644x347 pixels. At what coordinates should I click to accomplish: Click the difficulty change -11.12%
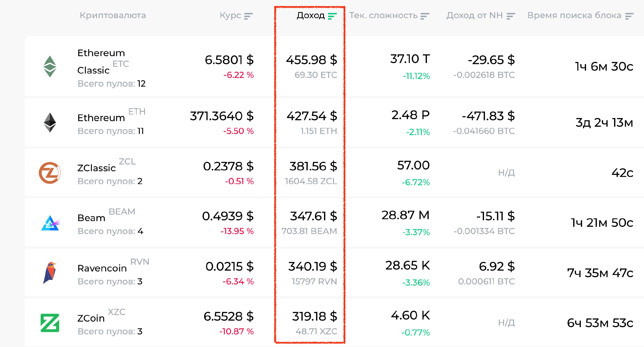point(416,76)
